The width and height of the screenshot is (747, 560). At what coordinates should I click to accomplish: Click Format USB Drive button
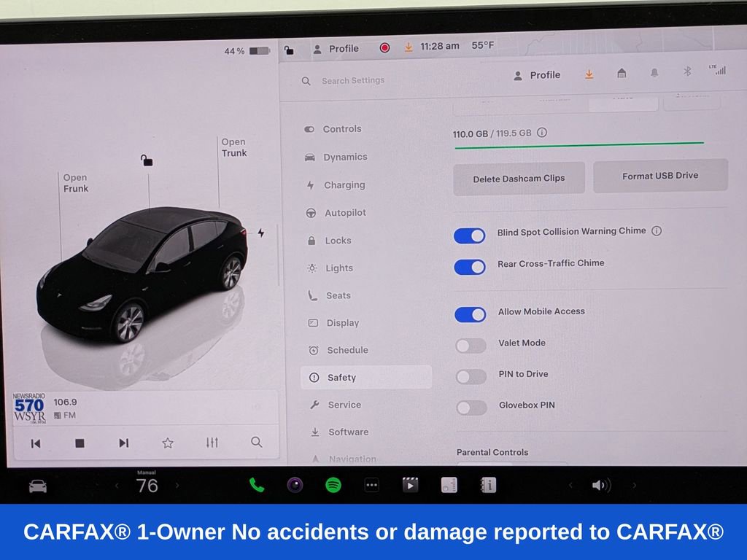[x=660, y=176]
